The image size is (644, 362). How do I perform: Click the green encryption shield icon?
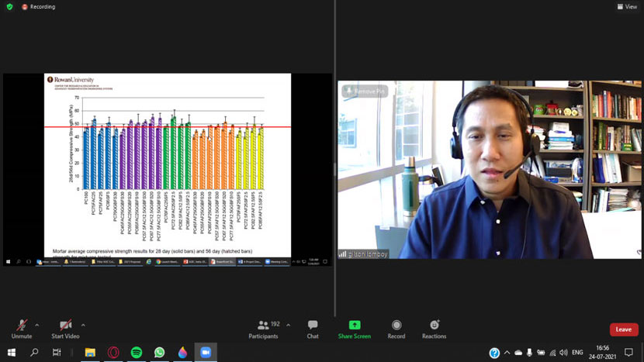tap(9, 7)
